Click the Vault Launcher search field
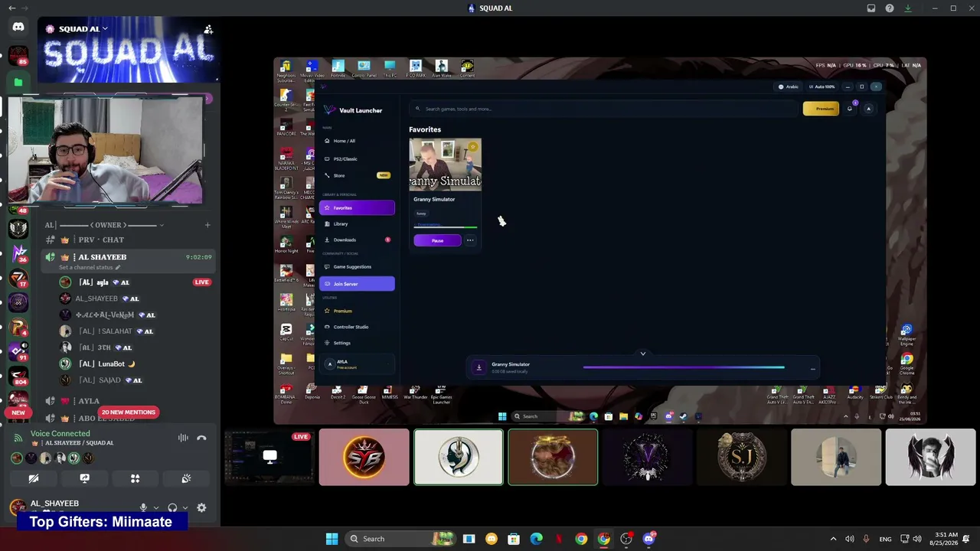 (605, 109)
